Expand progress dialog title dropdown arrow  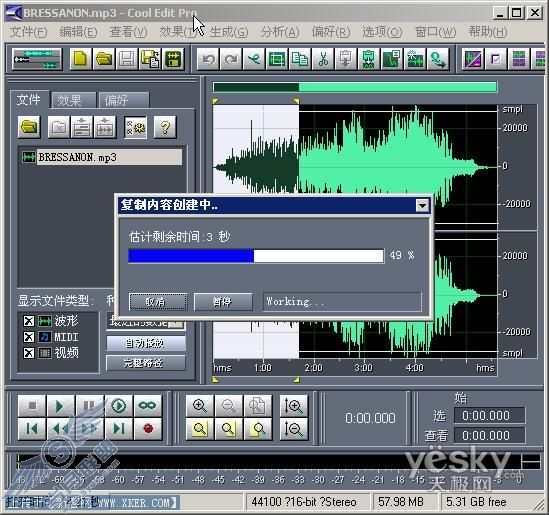(x=422, y=206)
